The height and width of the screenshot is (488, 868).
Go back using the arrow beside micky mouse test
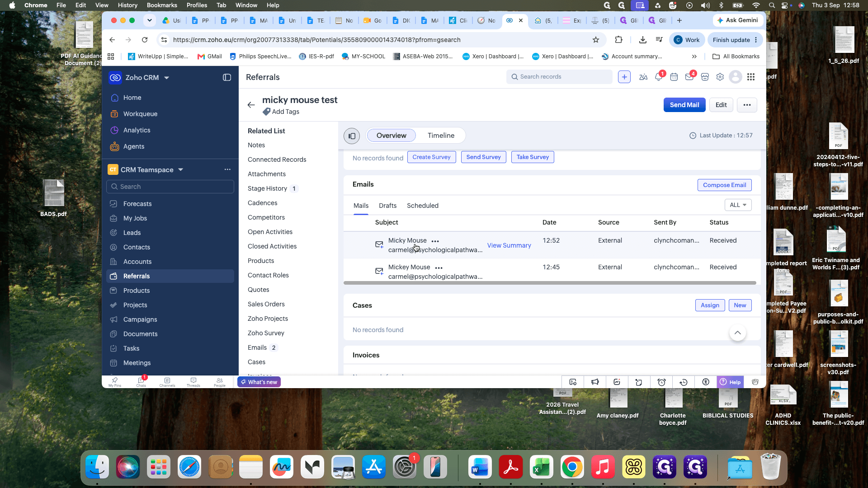251,105
